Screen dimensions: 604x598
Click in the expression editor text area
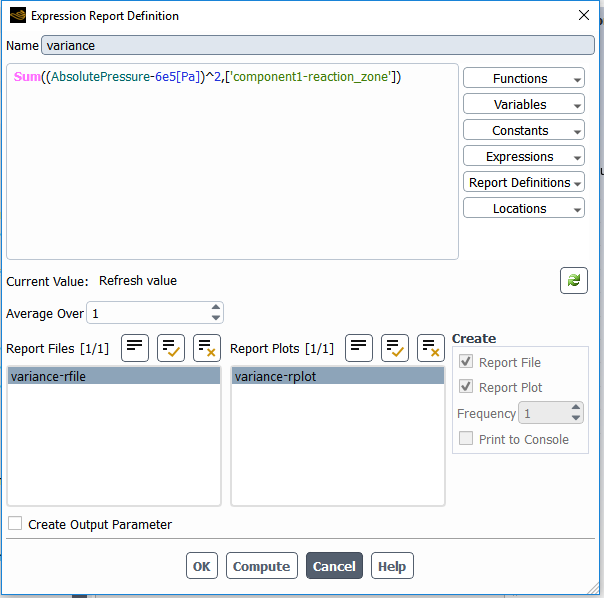(232, 161)
